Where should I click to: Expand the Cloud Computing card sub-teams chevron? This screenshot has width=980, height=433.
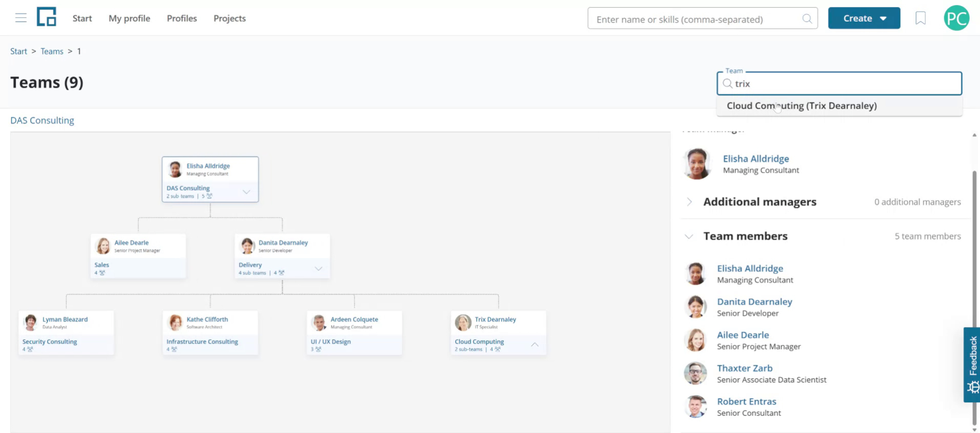[x=534, y=345]
